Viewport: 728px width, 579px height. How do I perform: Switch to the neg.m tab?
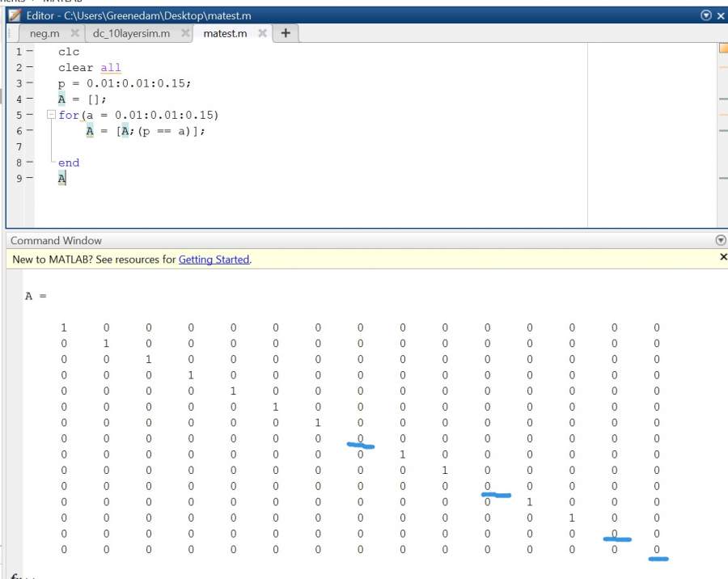tap(44, 33)
